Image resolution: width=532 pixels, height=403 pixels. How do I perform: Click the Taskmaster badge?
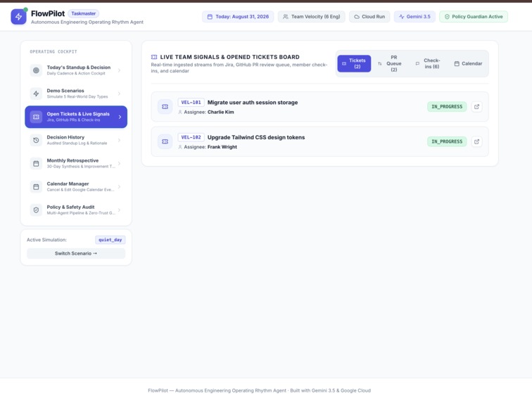[84, 13]
